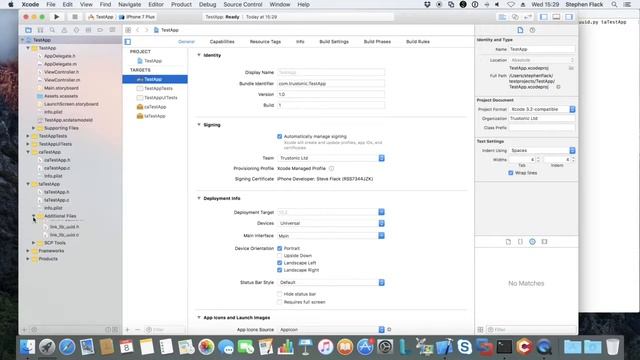This screenshot has height=360, width=640.
Task: Switch to the Resource Tags tab
Action: 265,42
